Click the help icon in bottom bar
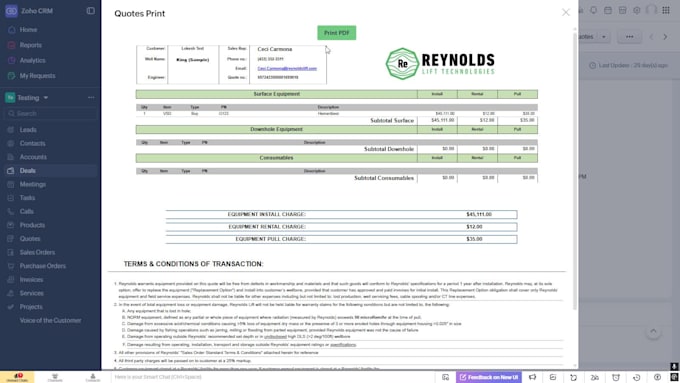 tap(657, 377)
